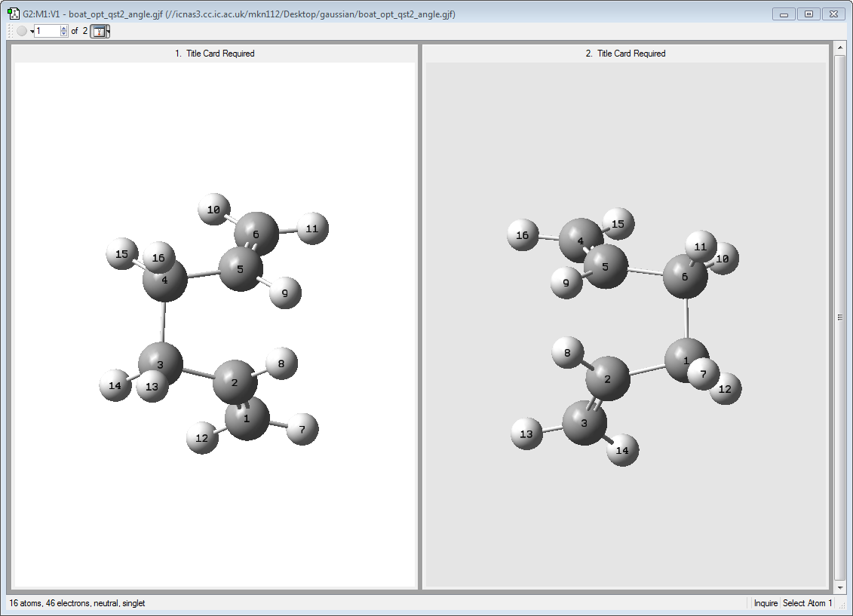
Task: Select hydrogen atom 14 in panel 1
Action: coord(115,385)
